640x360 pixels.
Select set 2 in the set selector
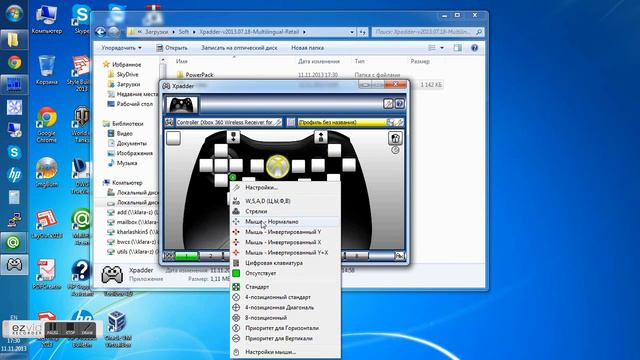pyautogui.click(x=211, y=256)
